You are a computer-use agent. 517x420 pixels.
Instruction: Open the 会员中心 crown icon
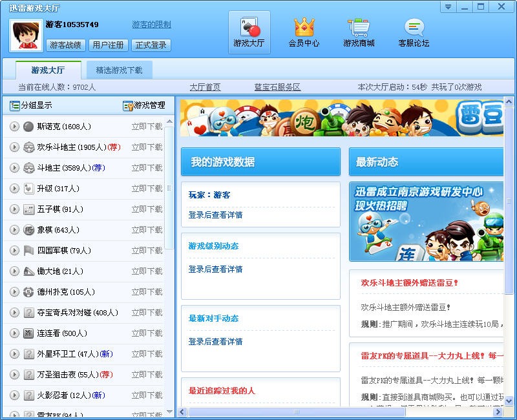pos(304,32)
